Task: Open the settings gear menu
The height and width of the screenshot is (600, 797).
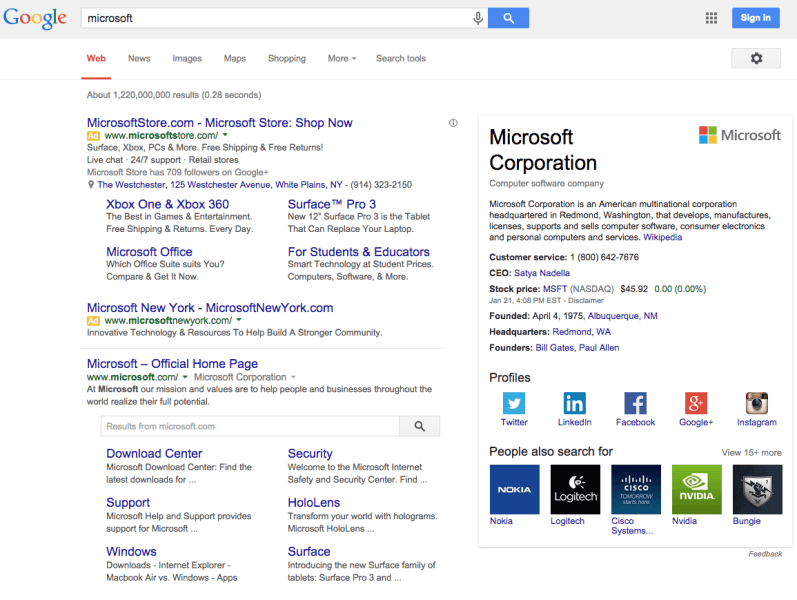Action: (756, 59)
